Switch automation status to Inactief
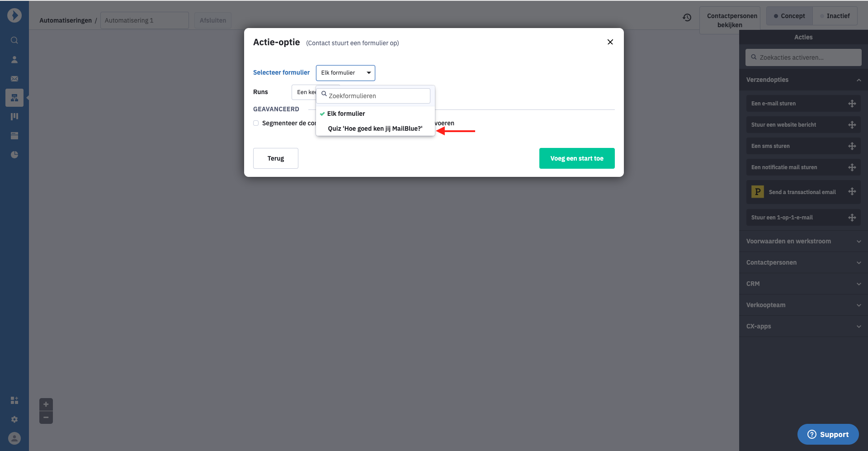The width and height of the screenshot is (868, 451). pos(835,16)
